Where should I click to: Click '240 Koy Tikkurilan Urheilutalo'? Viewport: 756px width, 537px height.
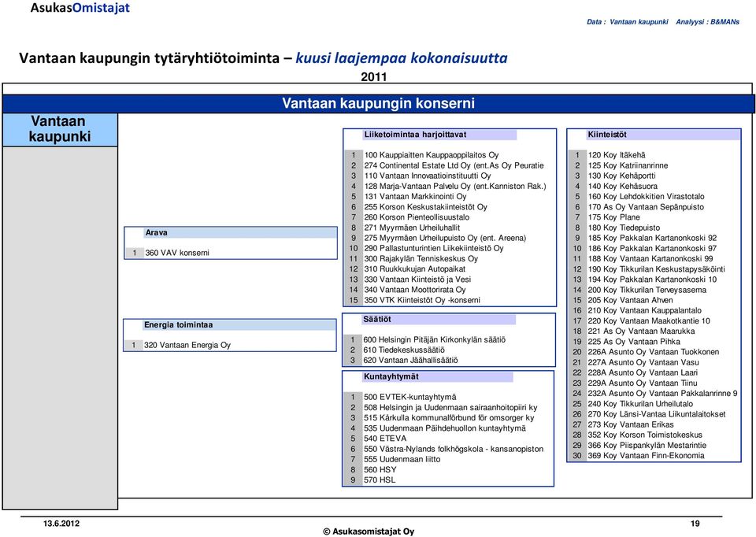pyautogui.click(x=640, y=404)
